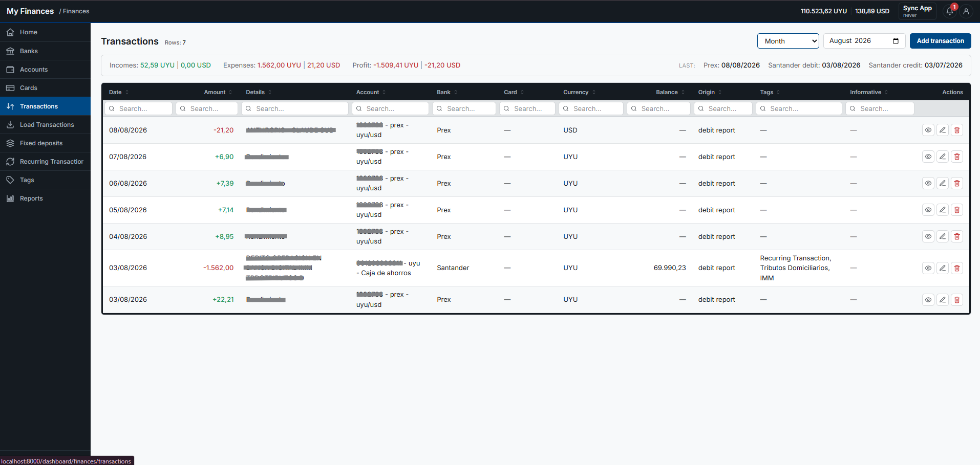
Task: Focus the Date column search field
Action: [x=138, y=108]
